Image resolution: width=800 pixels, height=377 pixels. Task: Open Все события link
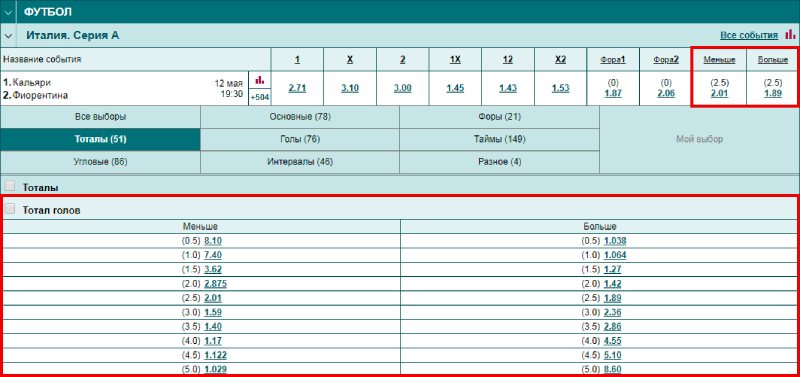[x=748, y=35]
